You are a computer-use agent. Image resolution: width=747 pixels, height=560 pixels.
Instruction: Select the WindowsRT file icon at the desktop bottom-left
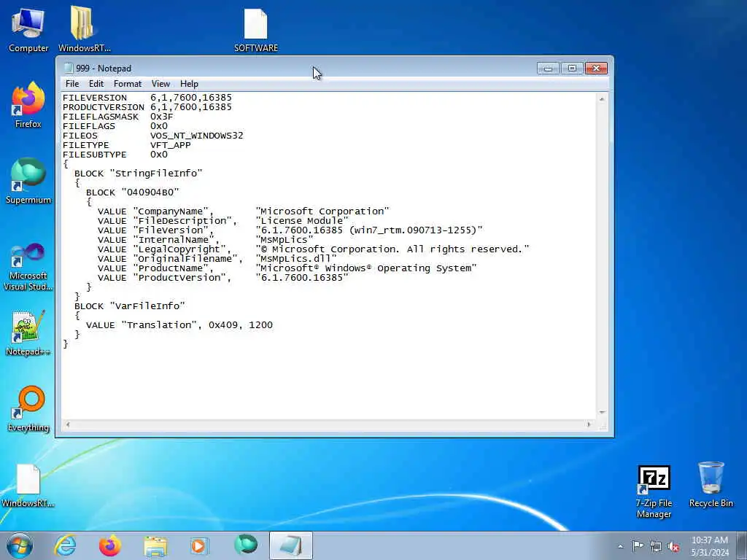[28, 485]
